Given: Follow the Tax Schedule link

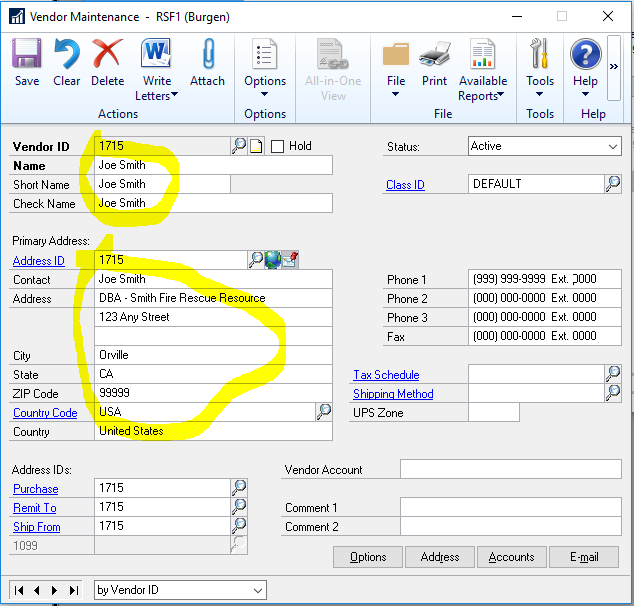Looking at the screenshot, I should tap(386, 375).
